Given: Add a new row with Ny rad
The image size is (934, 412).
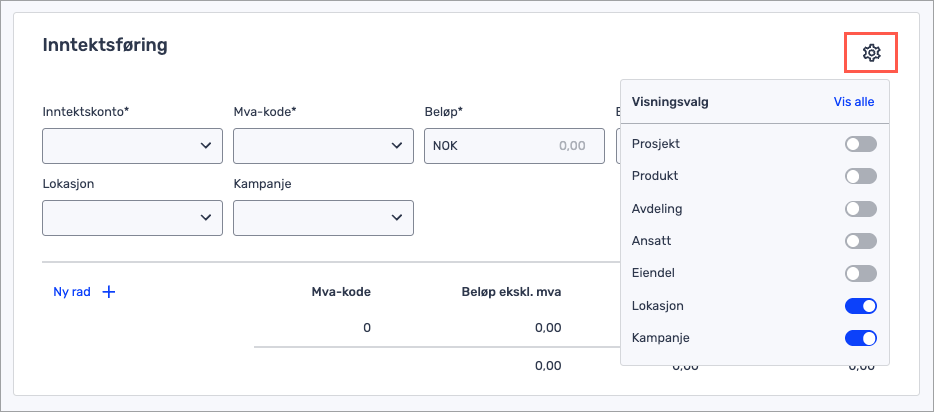Looking at the screenshot, I should point(73,292).
